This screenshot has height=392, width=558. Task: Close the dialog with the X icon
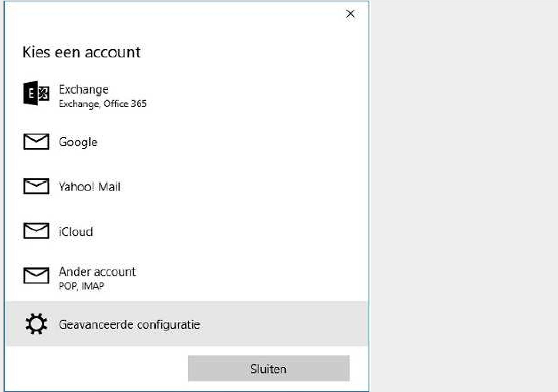pyautogui.click(x=350, y=14)
